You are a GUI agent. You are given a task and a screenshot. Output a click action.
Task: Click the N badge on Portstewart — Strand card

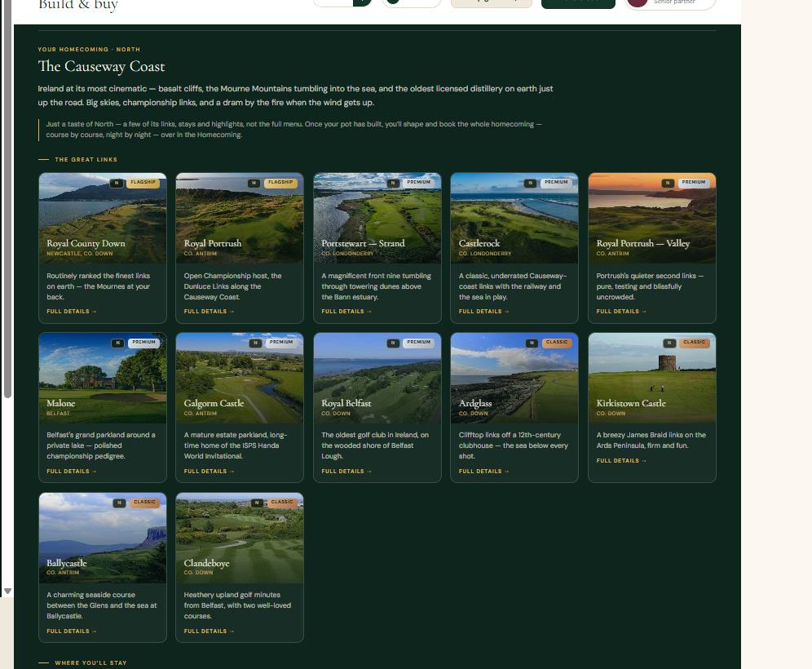pyautogui.click(x=393, y=183)
